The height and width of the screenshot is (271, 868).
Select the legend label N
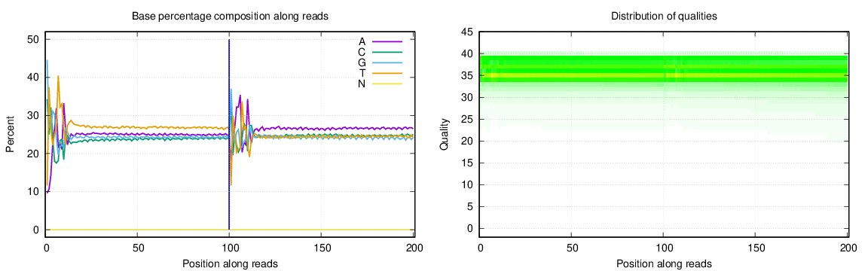tap(362, 84)
